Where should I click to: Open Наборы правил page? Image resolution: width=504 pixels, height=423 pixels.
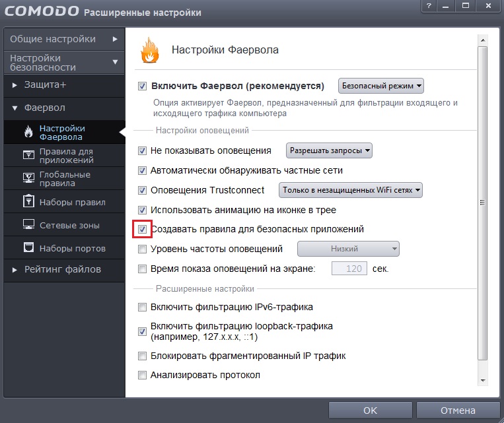(x=64, y=202)
